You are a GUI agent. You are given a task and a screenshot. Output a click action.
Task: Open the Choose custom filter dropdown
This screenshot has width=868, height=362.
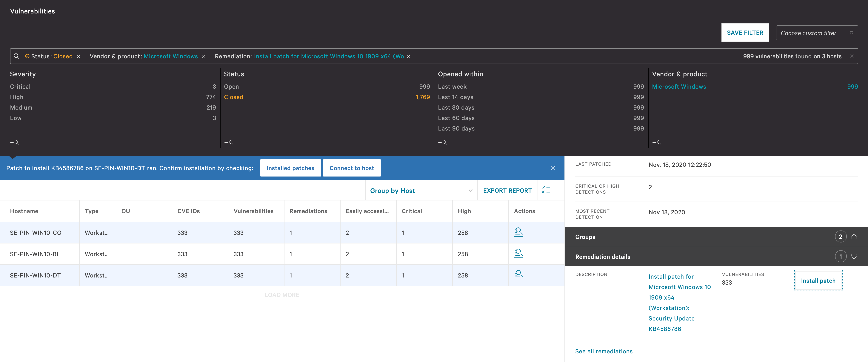click(817, 33)
